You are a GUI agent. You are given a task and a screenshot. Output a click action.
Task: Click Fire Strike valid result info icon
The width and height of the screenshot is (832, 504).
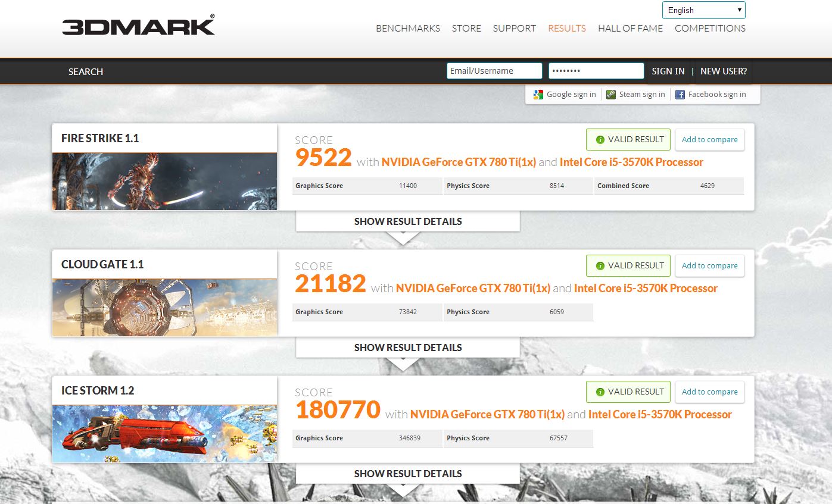[600, 140]
